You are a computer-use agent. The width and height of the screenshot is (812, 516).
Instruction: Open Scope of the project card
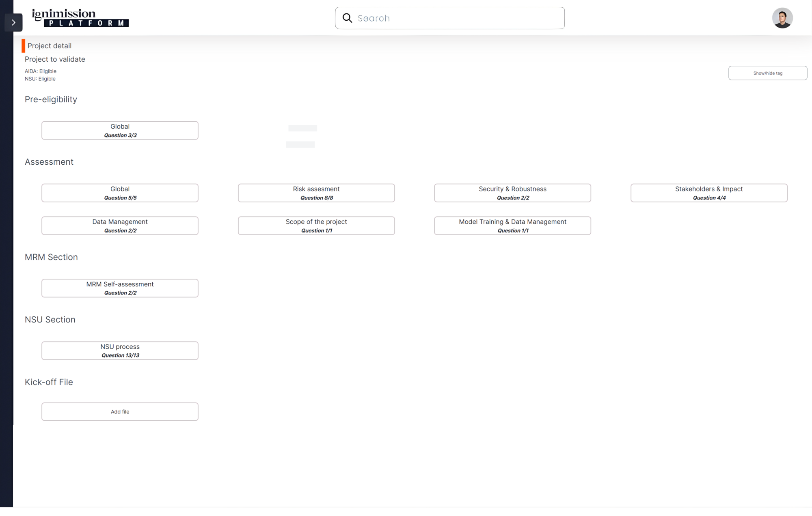pyautogui.click(x=316, y=226)
